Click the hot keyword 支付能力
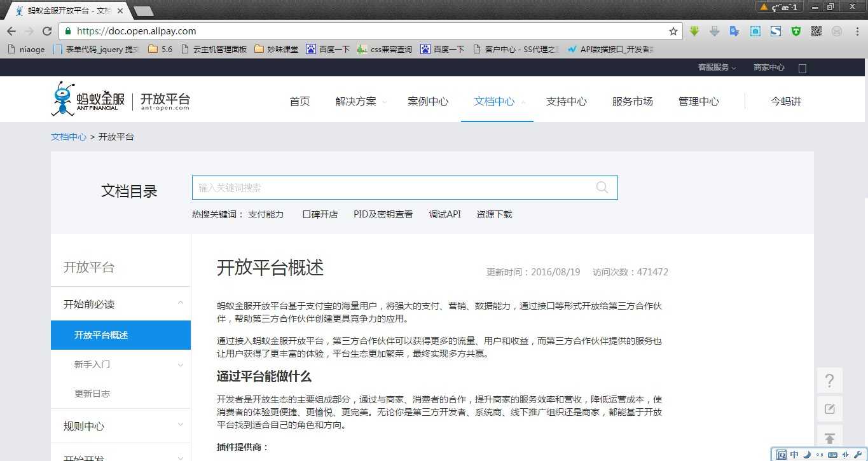868x461 pixels. tap(266, 214)
